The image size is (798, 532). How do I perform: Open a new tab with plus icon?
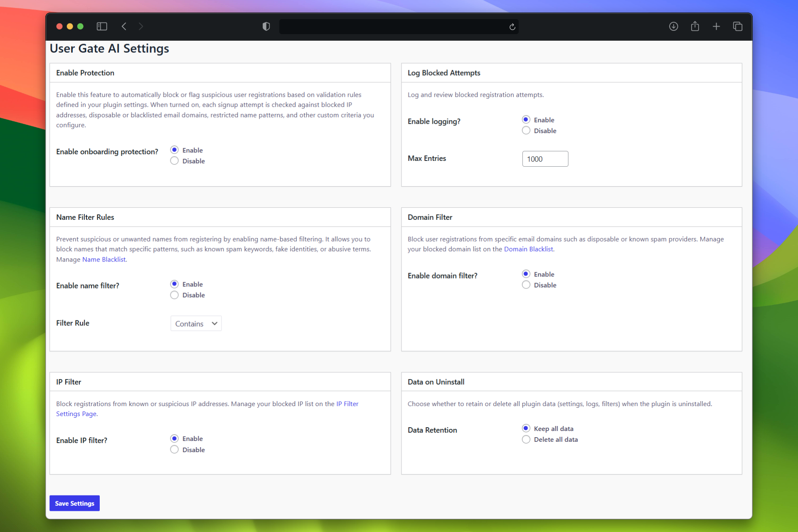point(716,27)
